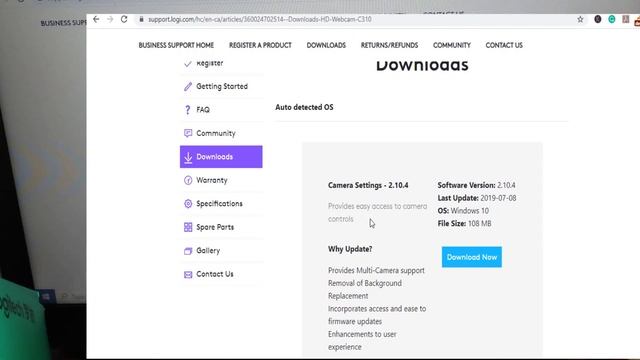Click the File Size 108 MB text
The image size is (640, 360).
[x=464, y=224]
